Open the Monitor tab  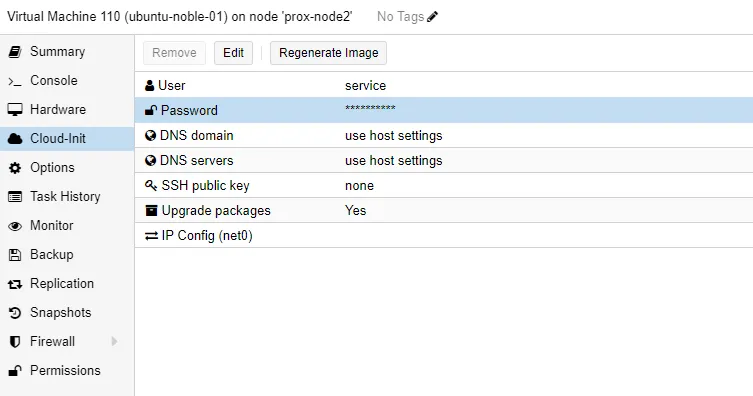click(x=67, y=226)
